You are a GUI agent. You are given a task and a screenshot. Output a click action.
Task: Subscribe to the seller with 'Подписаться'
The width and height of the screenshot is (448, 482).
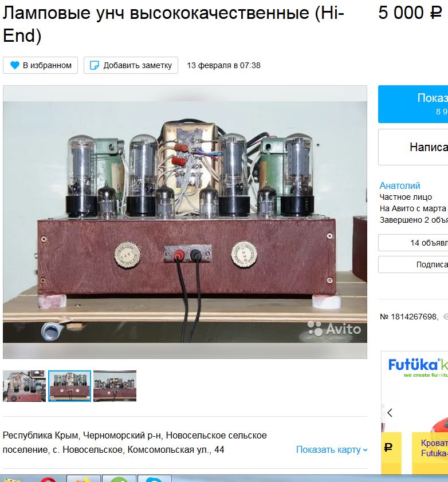pos(413,264)
